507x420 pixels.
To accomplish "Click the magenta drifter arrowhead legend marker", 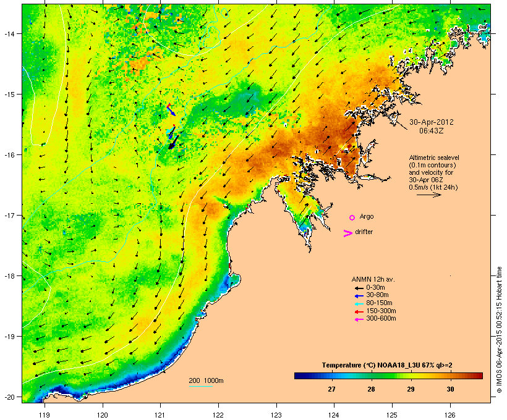I will tap(348, 233).
